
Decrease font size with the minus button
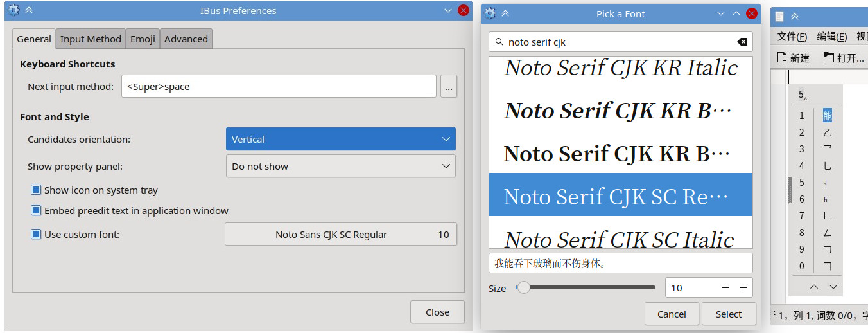coord(725,288)
